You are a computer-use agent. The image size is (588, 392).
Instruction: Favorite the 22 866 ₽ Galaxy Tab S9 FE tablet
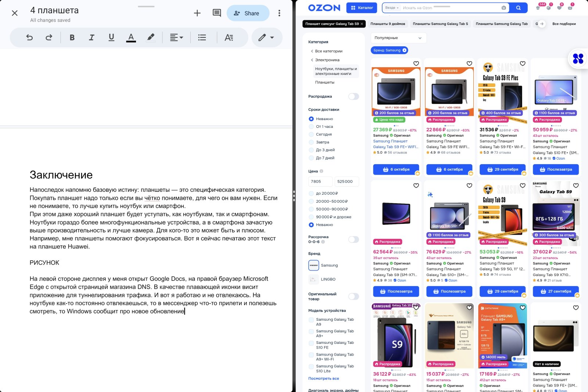point(469,64)
